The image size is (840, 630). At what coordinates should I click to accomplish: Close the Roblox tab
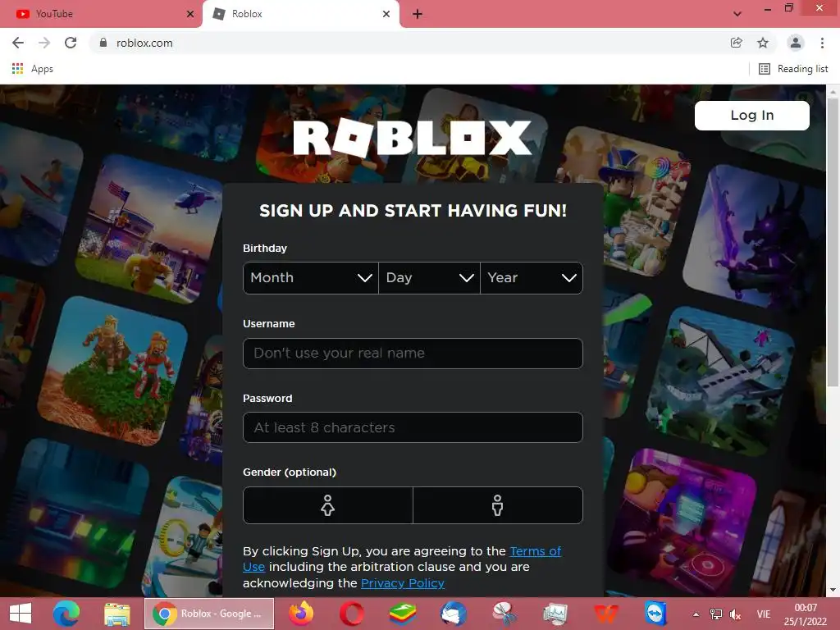[386, 14]
